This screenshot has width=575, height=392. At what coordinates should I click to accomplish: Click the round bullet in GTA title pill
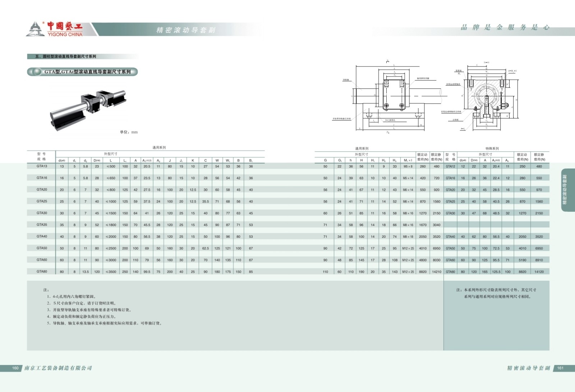[36, 72]
